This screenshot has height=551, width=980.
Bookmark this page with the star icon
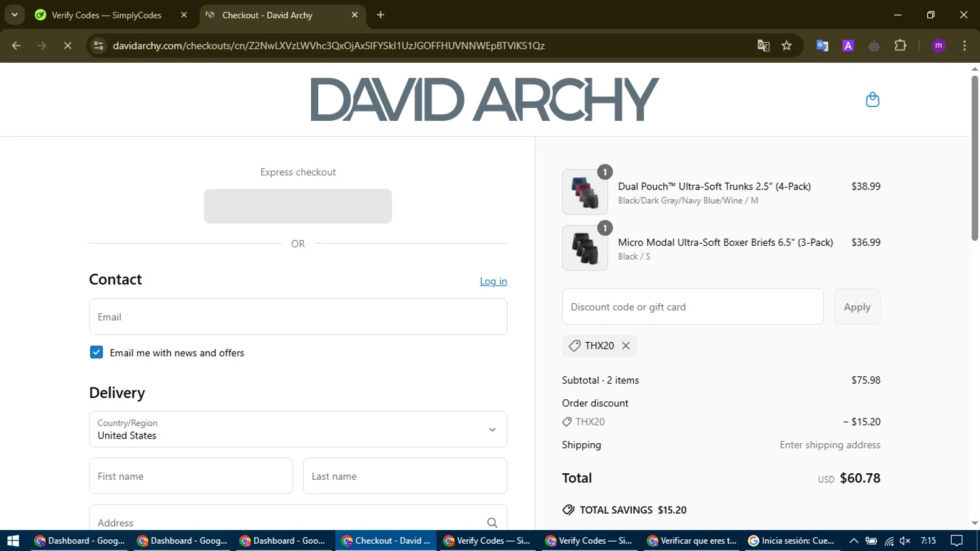click(787, 46)
